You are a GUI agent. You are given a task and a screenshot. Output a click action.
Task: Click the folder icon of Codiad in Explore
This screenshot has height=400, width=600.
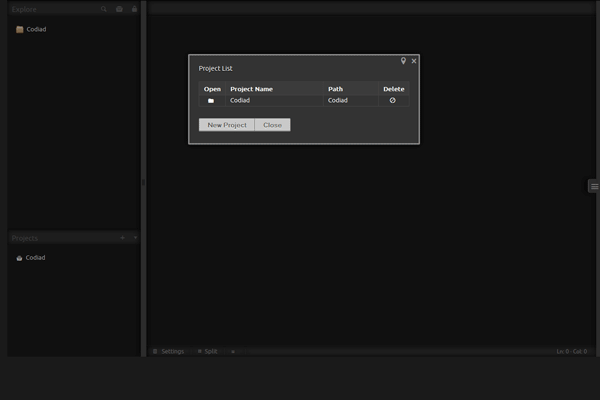[20, 29]
